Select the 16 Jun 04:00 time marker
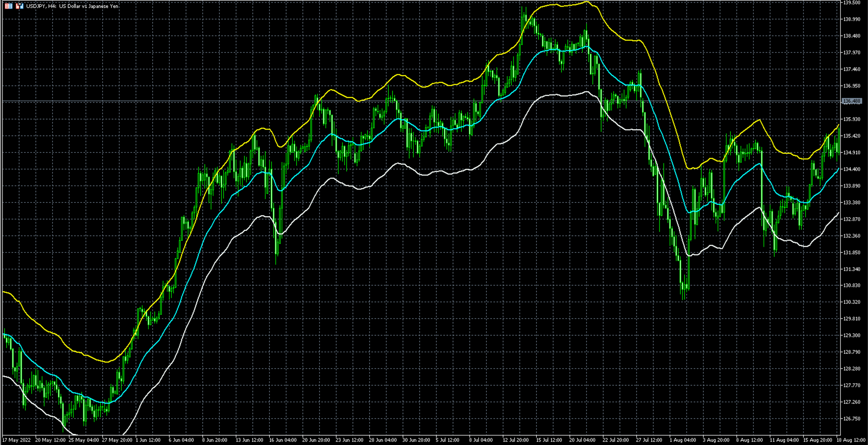The image size is (868, 445). tap(282, 440)
